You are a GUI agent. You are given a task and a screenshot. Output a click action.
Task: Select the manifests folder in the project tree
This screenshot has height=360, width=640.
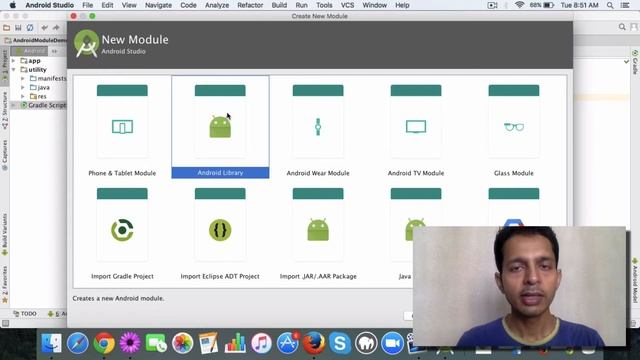pos(48,78)
